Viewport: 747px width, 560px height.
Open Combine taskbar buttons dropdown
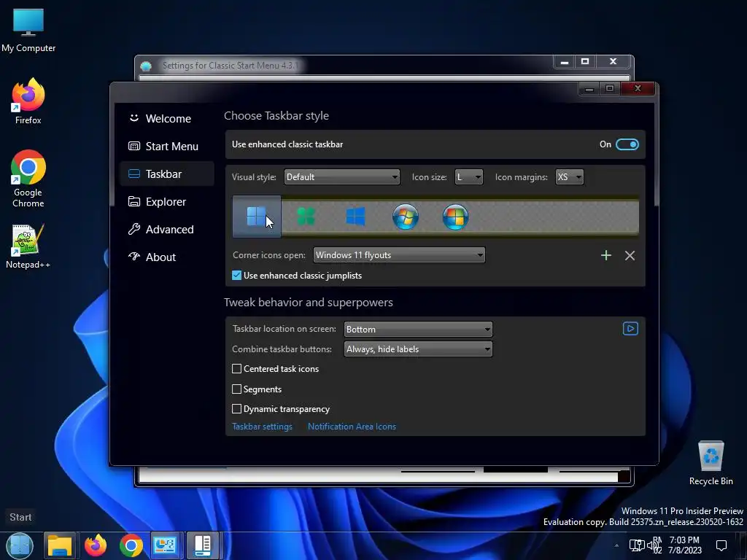tap(418, 349)
